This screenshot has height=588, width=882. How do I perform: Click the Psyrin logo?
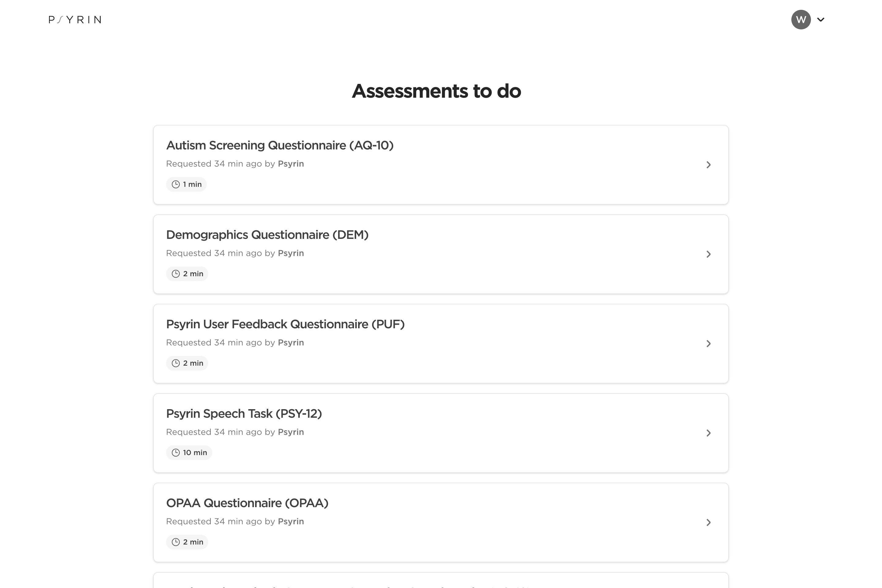tap(75, 20)
